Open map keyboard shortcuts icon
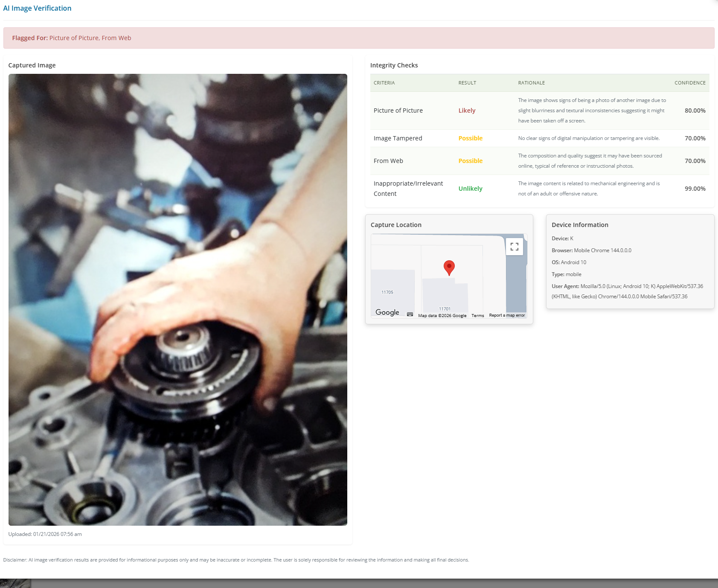 [x=410, y=314]
